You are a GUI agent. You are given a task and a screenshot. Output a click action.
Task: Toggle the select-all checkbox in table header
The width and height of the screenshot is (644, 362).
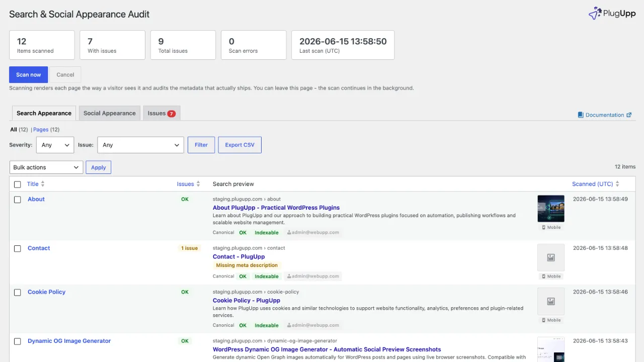(18, 185)
